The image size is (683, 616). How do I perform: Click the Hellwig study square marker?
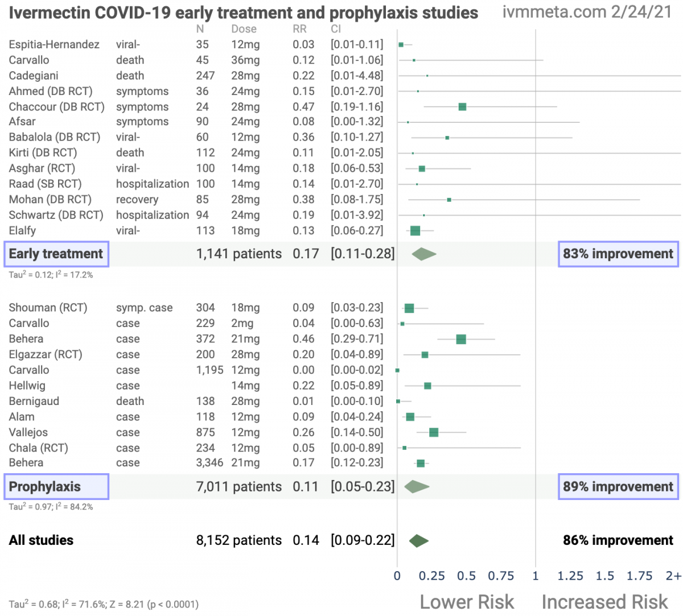pyautogui.click(x=427, y=386)
